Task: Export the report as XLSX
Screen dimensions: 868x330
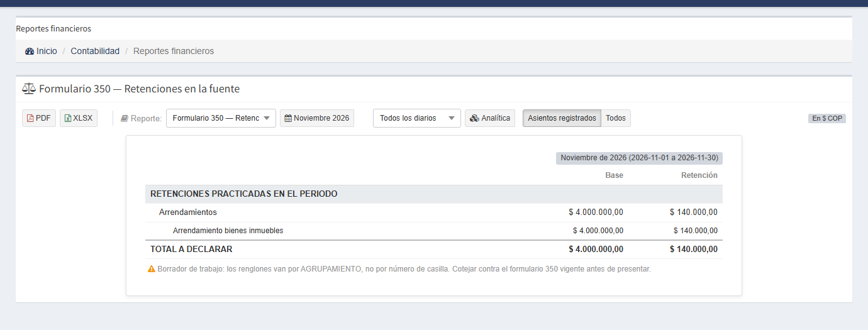Action: (x=79, y=118)
